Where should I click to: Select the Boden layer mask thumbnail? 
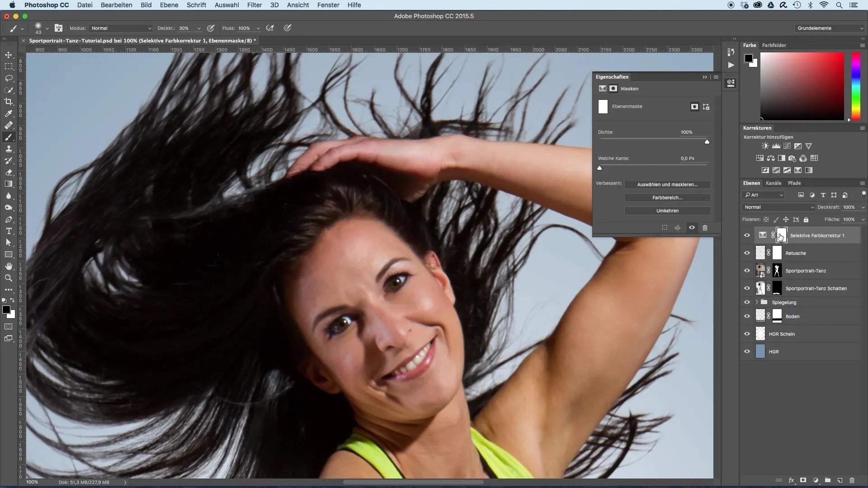777,316
